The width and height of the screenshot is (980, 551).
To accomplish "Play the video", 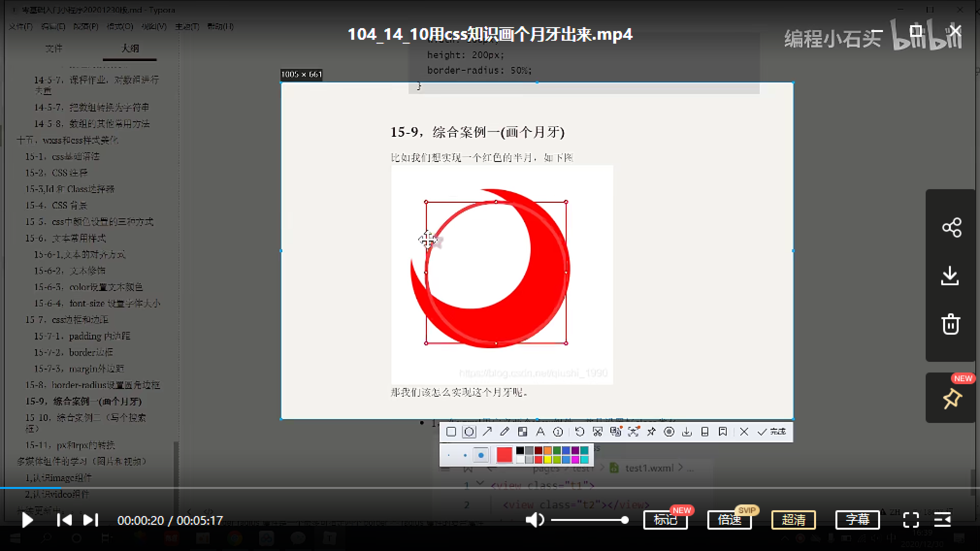I will (28, 520).
